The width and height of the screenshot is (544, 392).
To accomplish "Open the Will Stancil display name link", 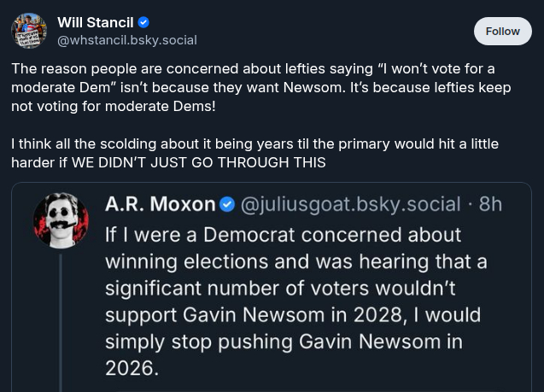I will click(95, 22).
